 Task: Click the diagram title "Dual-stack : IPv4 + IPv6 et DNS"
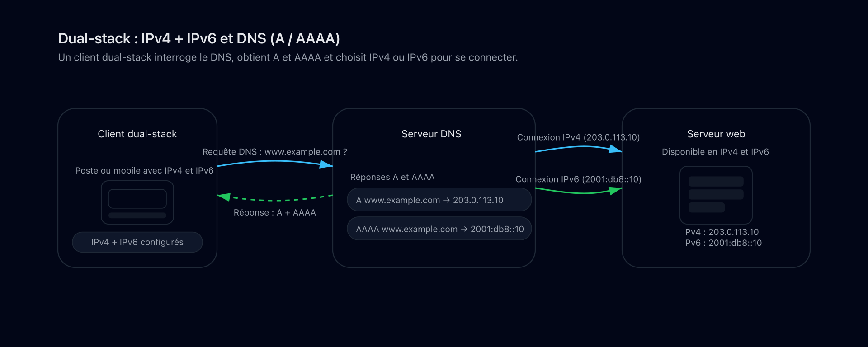click(199, 39)
